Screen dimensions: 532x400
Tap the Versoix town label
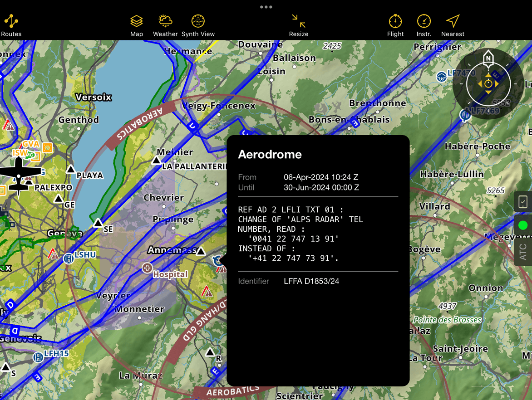point(94,98)
